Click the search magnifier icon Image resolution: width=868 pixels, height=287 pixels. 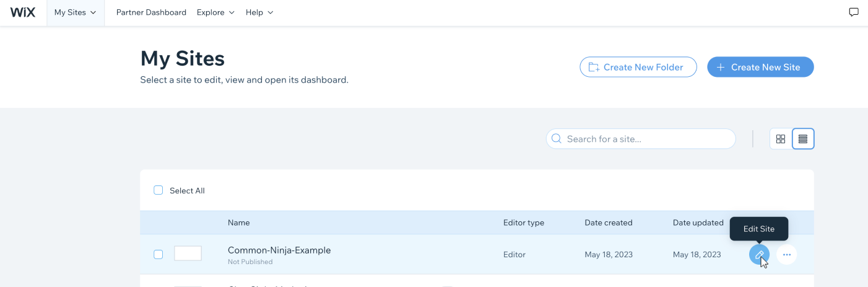(556, 139)
